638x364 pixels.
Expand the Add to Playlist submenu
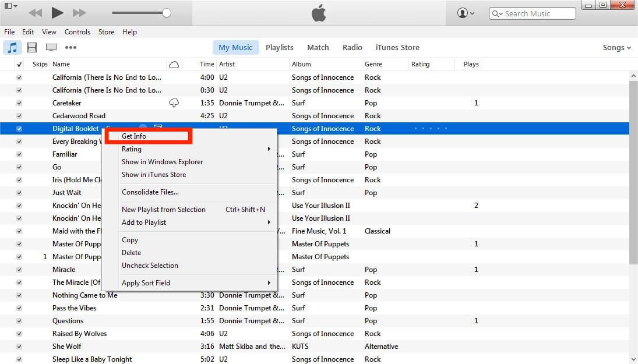pyautogui.click(x=196, y=222)
